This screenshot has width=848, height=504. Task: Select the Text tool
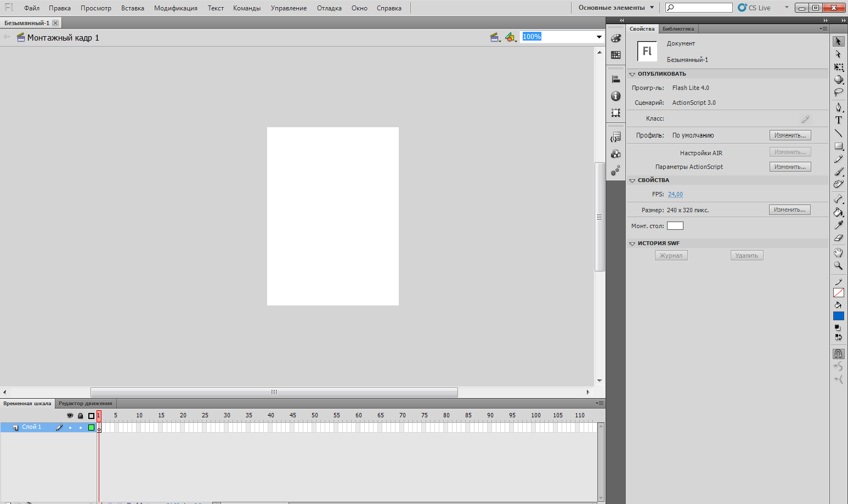[838, 120]
